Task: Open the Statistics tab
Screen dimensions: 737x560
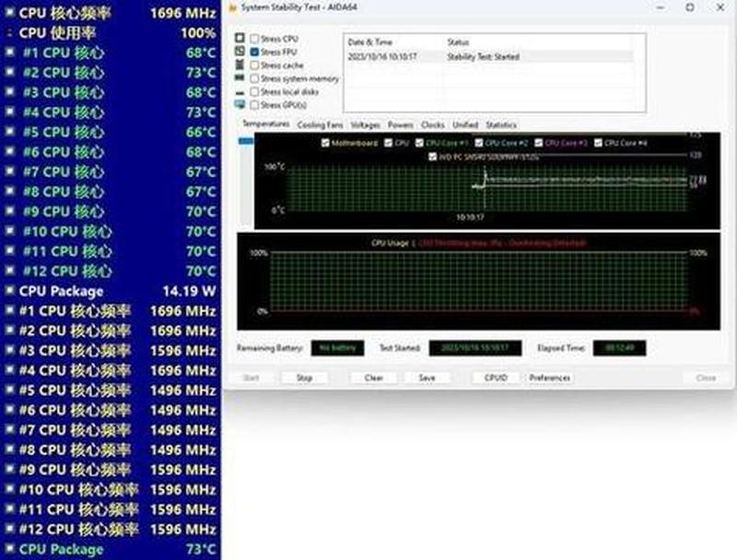Action: [501, 124]
